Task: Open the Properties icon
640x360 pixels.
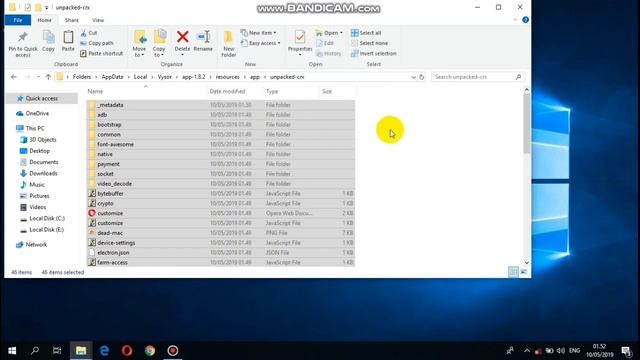Action: click(300, 37)
